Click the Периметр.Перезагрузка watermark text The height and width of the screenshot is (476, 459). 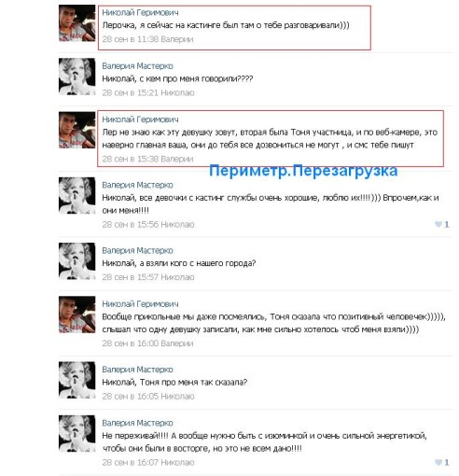tap(303, 171)
